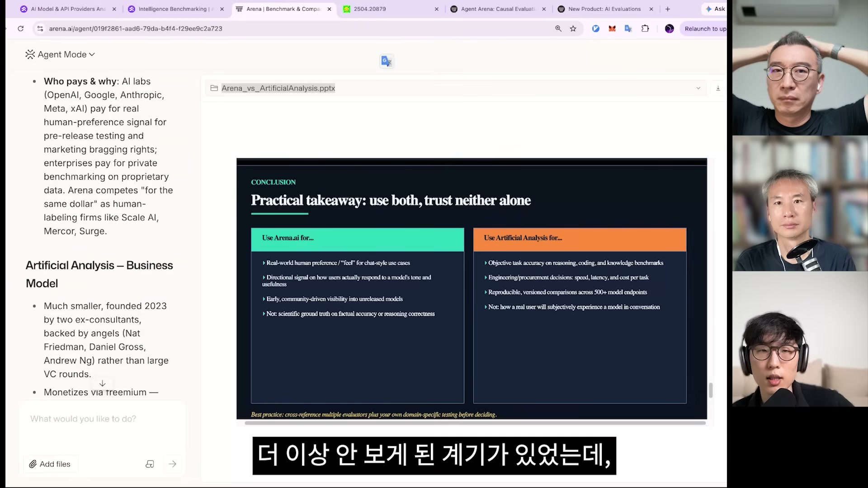Click the Use Artificial Analysis for orange header
The height and width of the screenshot is (488, 868).
(580, 239)
